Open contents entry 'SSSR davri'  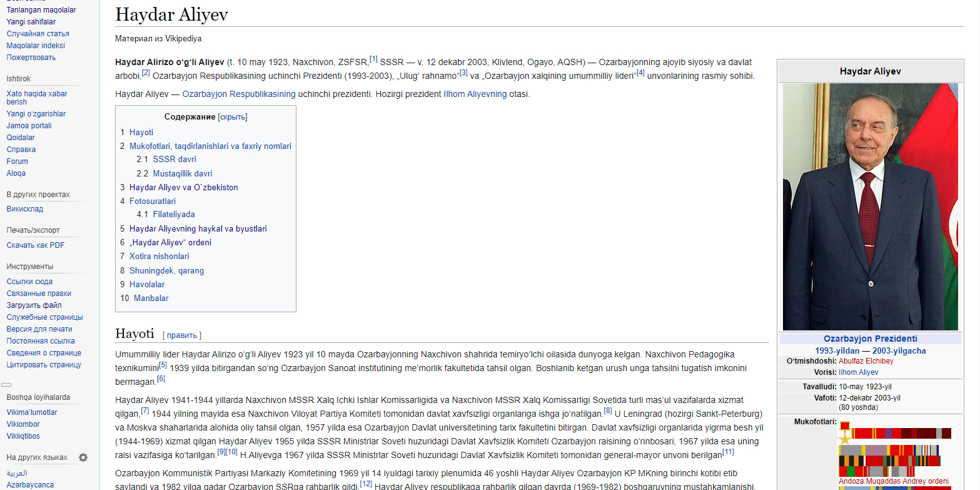pos(174,160)
